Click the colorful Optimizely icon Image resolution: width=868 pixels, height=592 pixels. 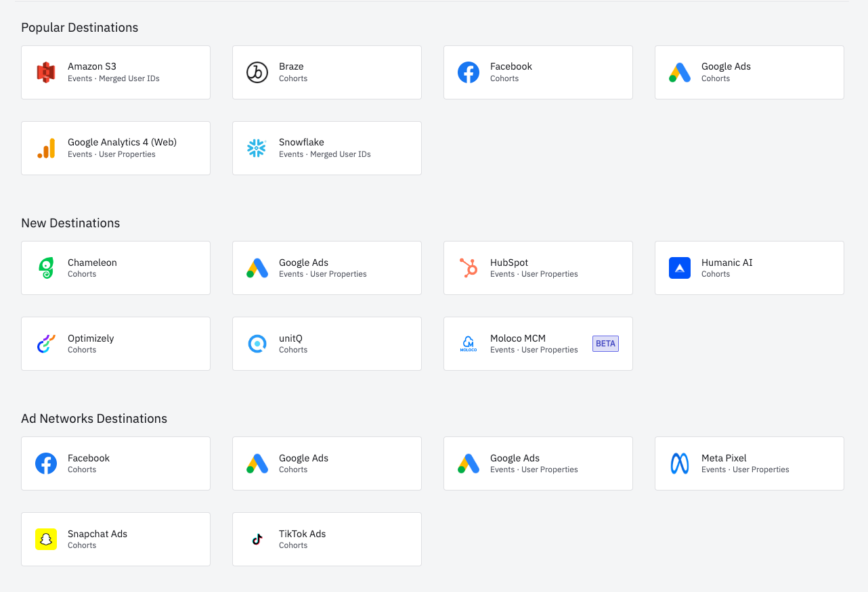point(46,344)
